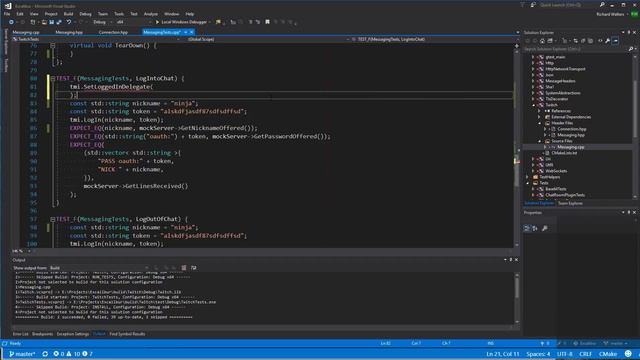Viewport: 640px width, 360px height.
Task: Open the TwitchTests project navigation dropdown
Action: [x=96, y=39]
